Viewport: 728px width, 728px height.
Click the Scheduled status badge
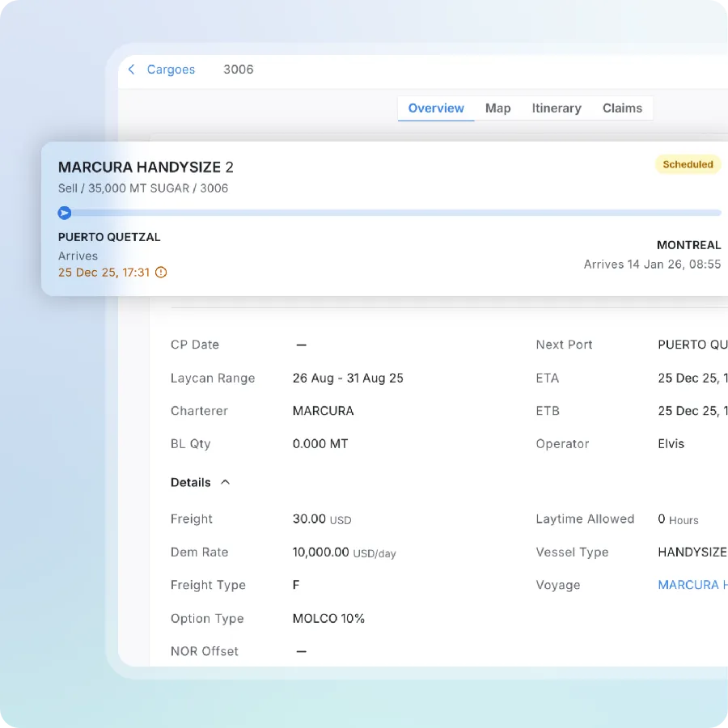pos(688,164)
